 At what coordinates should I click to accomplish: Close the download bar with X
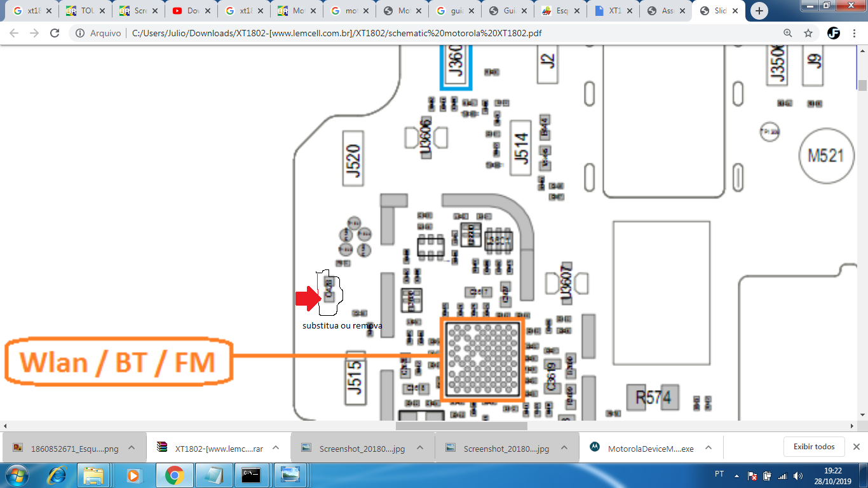pos(856,447)
